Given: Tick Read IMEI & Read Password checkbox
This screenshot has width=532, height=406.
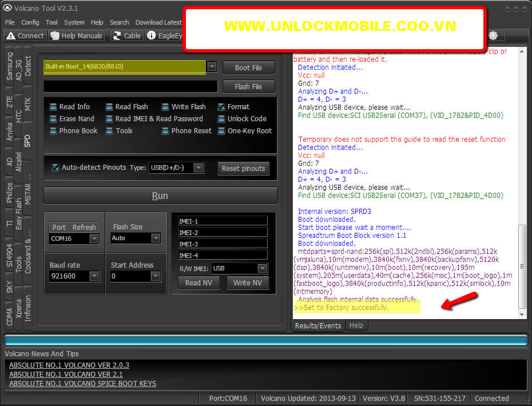Looking at the screenshot, I should (109, 119).
